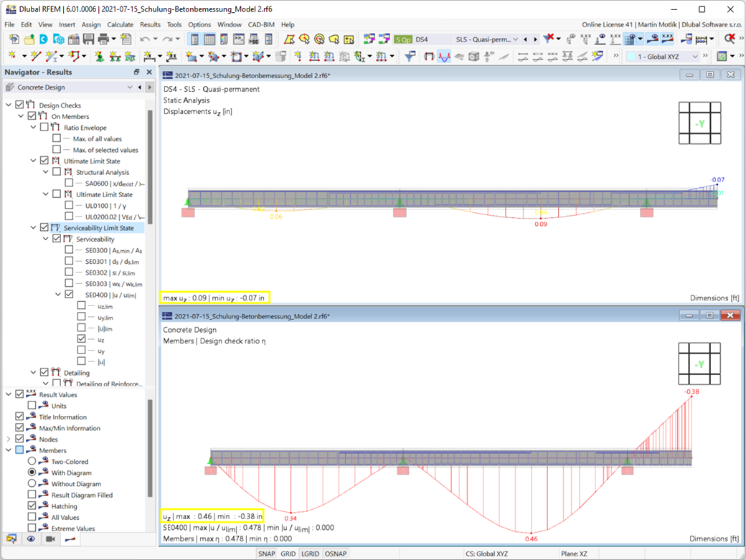
Task: Uncheck the Hatching checkbox
Action: [x=32, y=506]
